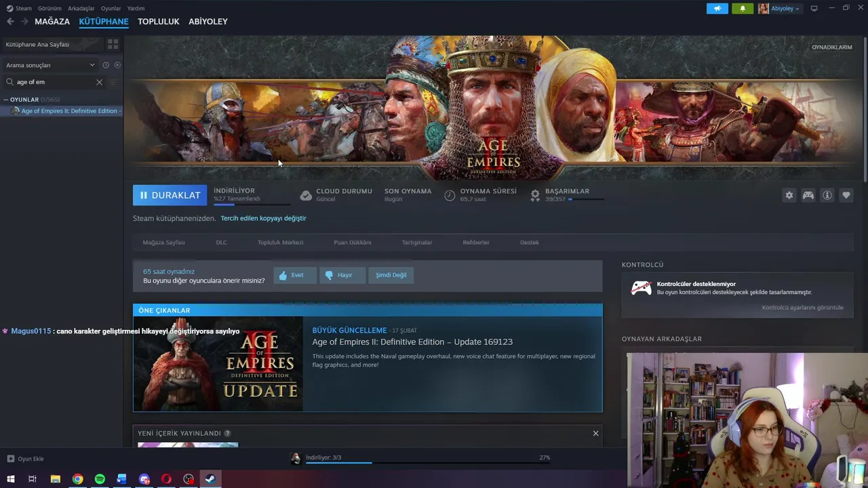Select Age of Empires II in library list
Viewport: 868px width, 488px height.
click(62, 111)
